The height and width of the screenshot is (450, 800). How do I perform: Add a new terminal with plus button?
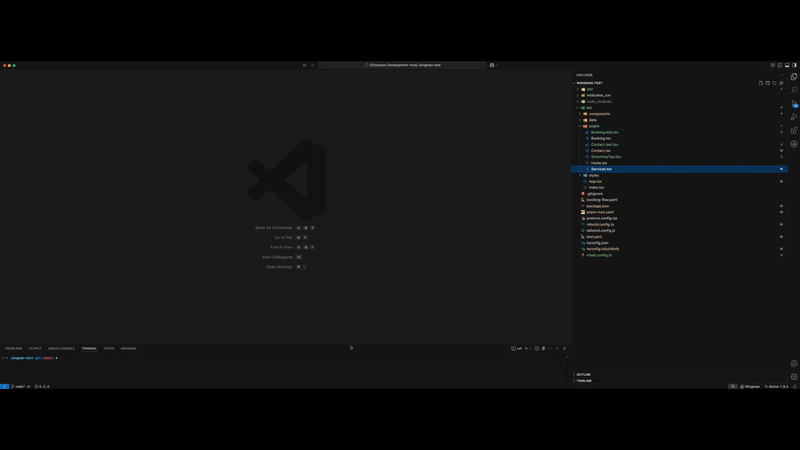click(x=526, y=348)
